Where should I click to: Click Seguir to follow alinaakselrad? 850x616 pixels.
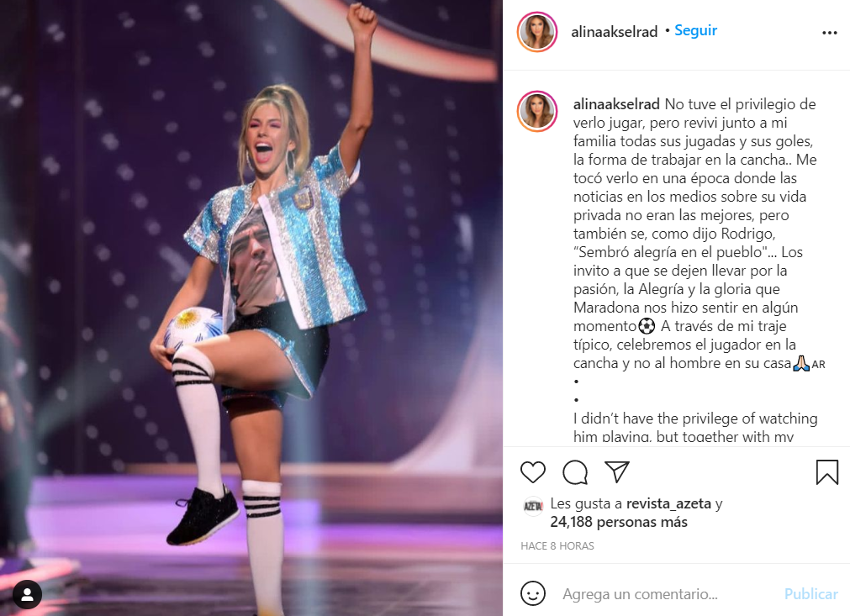695,31
